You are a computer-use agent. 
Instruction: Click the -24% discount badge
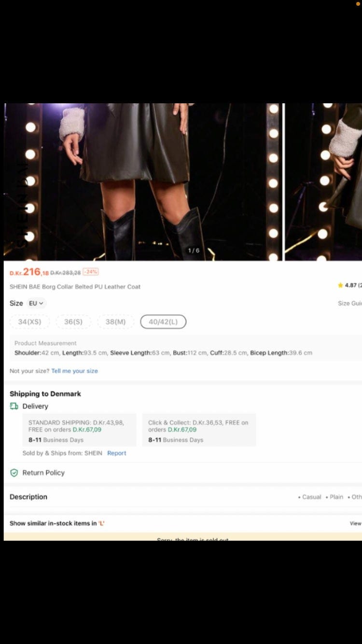pos(91,272)
